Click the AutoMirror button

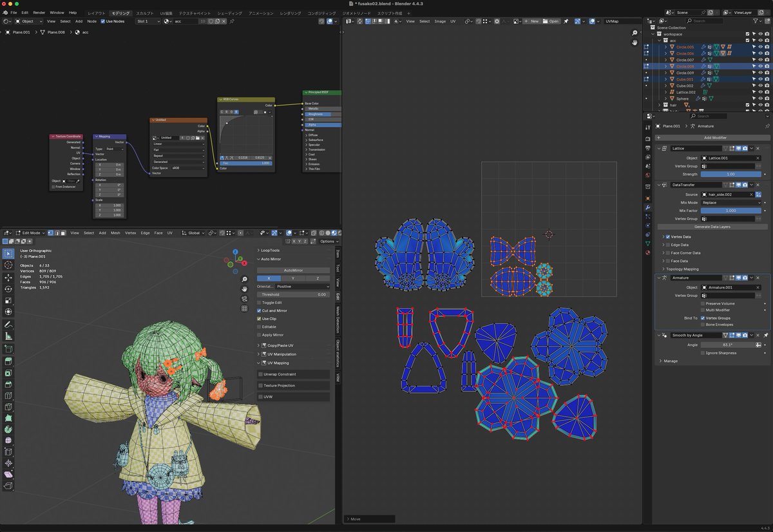point(293,270)
